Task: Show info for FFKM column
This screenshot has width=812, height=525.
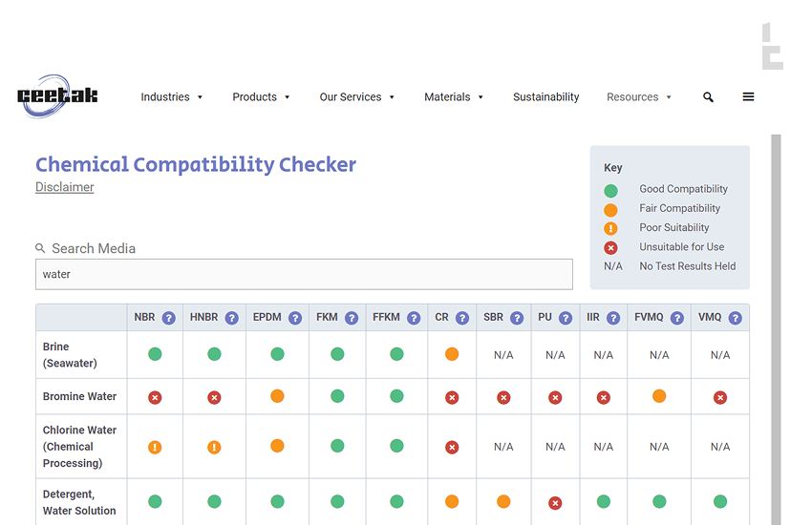Action: (414, 318)
